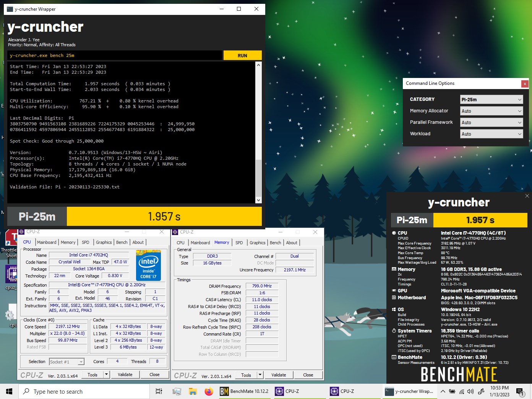Open the Socket #1 Selection dropdown in CPU-Z
The image size is (532, 399).
[x=66, y=362]
